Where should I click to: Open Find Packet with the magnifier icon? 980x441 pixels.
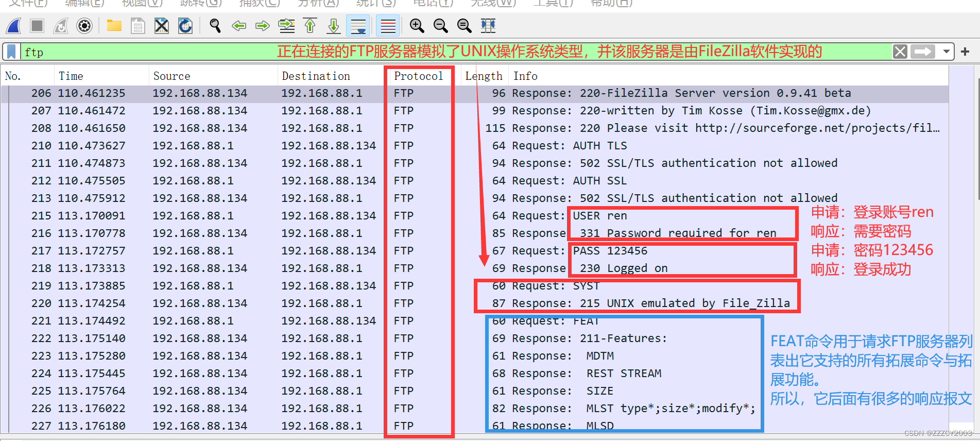pyautogui.click(x=215, y=26)
